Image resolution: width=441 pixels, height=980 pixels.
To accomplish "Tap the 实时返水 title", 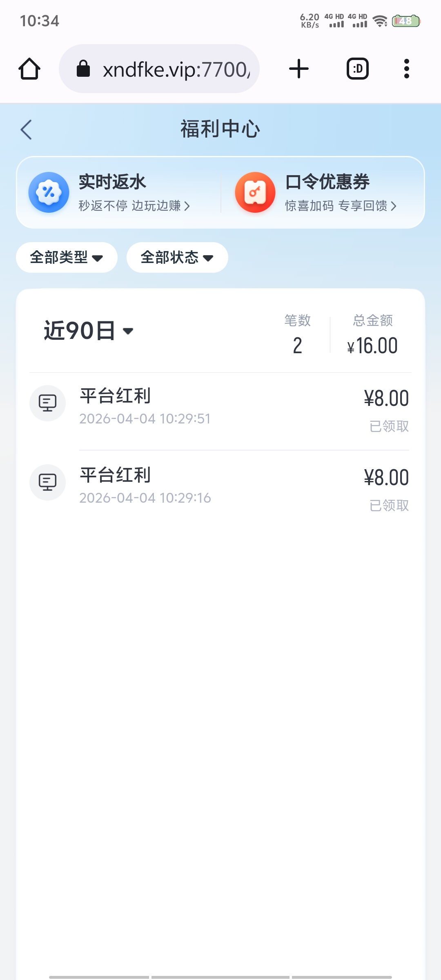I will [112, 182].
